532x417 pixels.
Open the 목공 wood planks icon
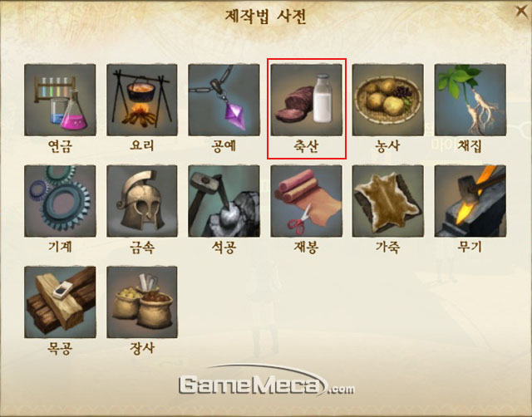pos(60,302)
